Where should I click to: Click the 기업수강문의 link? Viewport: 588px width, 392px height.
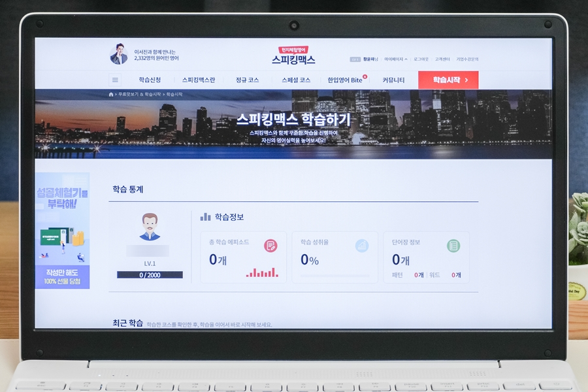467,59
